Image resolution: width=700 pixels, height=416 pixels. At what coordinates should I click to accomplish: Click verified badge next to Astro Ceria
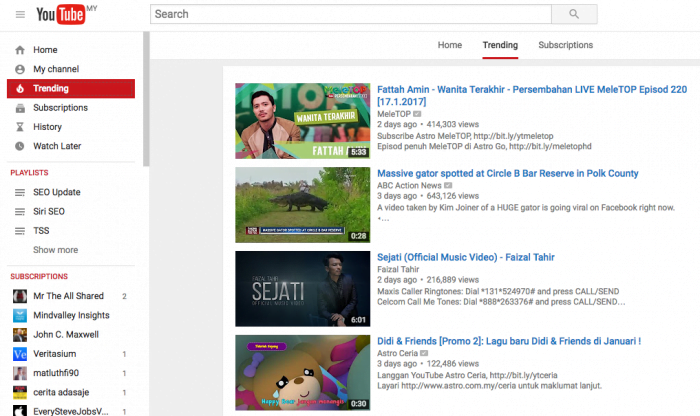point(424,353)
